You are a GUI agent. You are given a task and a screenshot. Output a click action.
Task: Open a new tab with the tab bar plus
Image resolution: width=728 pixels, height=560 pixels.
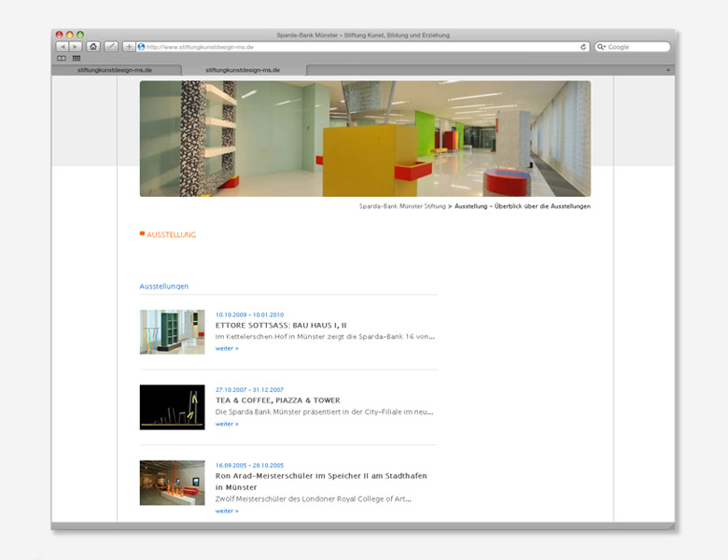point(668,70)
